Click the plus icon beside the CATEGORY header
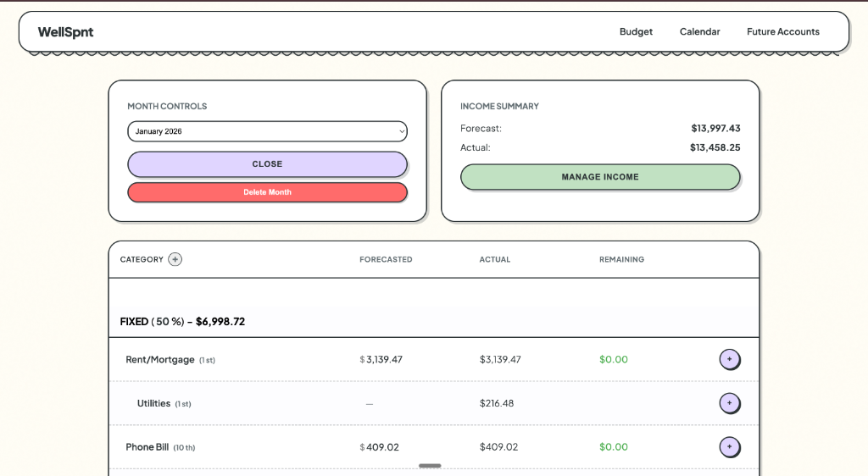Viewport: 868px width, 476px height. (x=175, y=259)
